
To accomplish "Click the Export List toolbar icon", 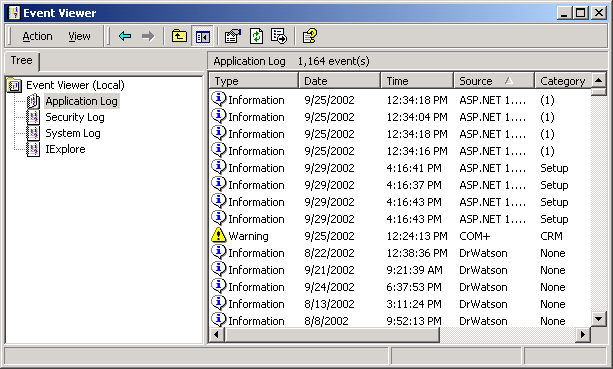I will pyautogui.click(x=279, y=36).
